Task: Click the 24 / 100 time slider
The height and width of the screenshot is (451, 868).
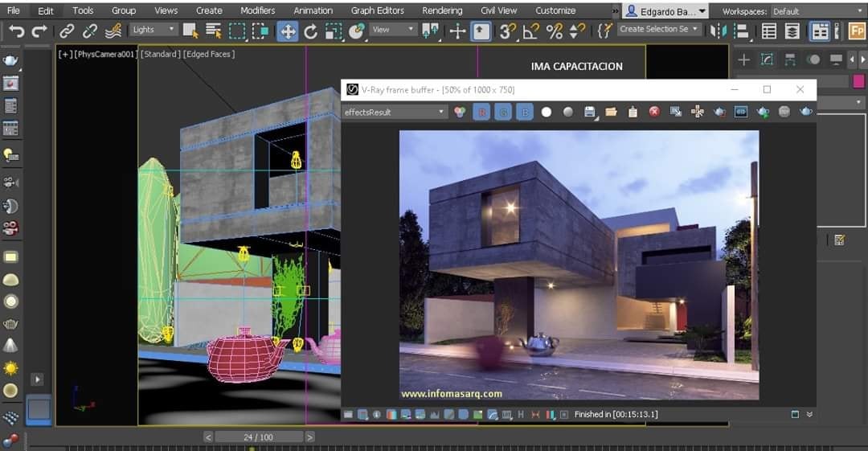Action: click(x=258, y=437)
